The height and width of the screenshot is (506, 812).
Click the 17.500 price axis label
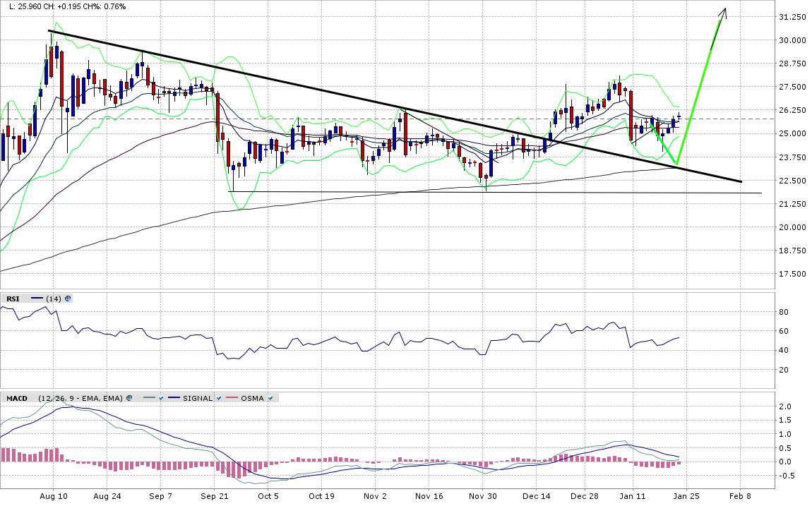click(792, 274)
